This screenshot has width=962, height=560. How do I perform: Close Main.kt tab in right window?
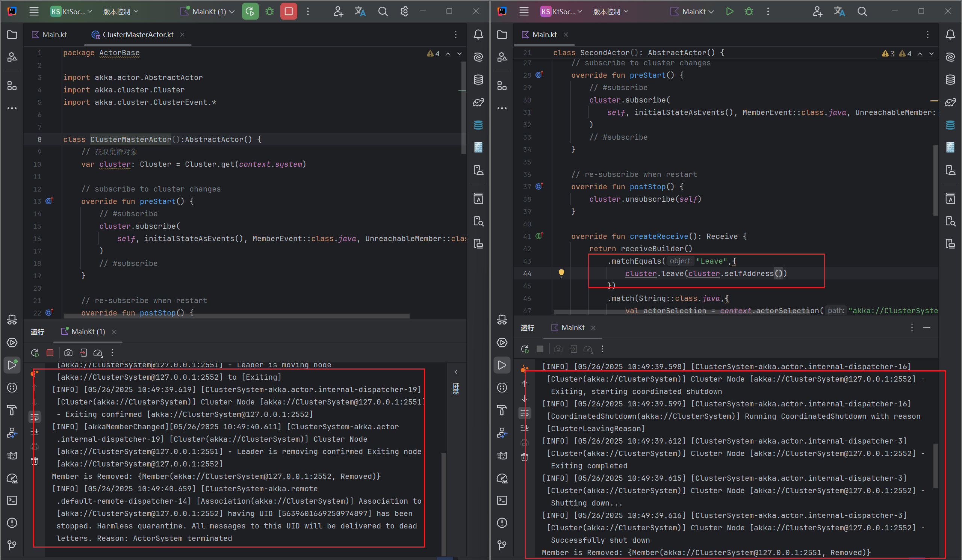[x=566, y=34]
